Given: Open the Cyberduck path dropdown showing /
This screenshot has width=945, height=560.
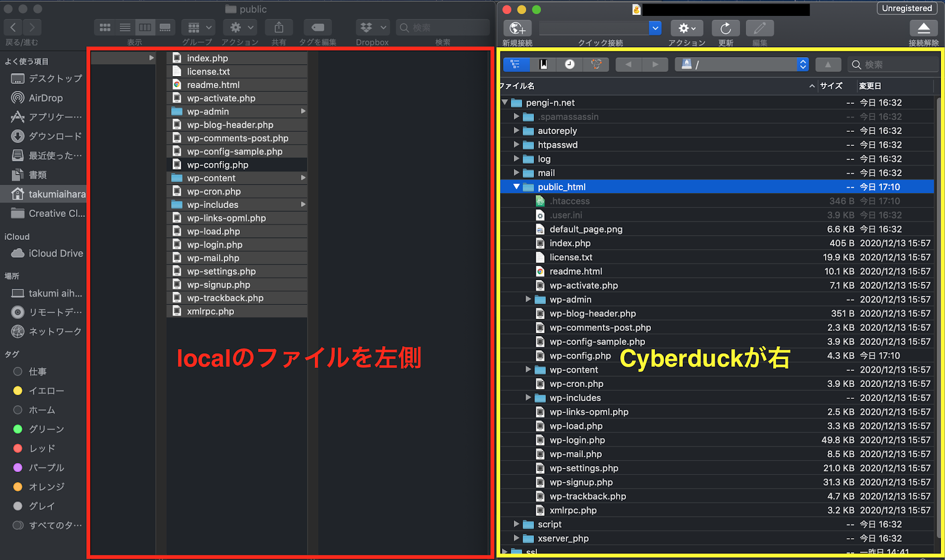Looking at the screenshot, I should [742, 64].
